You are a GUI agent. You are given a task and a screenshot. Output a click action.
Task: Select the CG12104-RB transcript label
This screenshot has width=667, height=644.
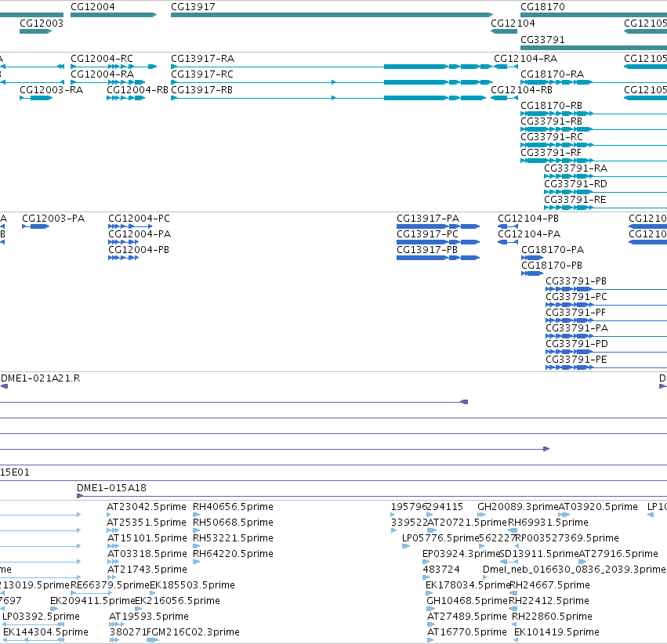pos(521,89)
